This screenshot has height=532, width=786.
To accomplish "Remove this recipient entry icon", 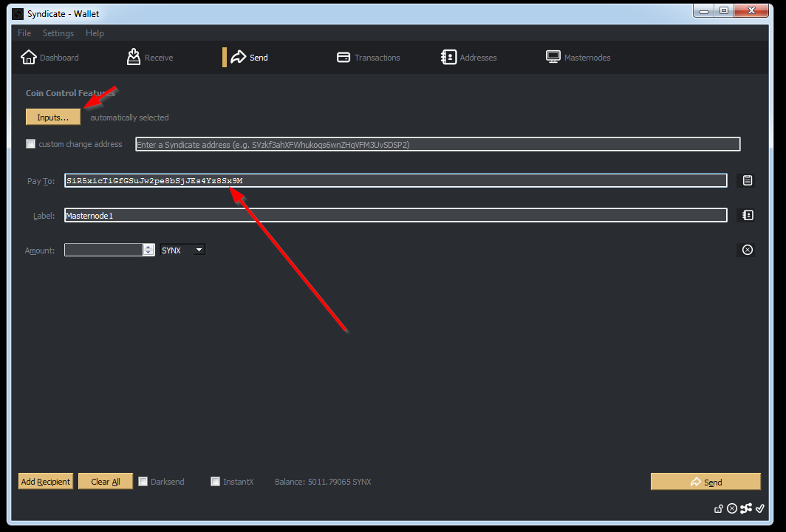I will 747,250.
